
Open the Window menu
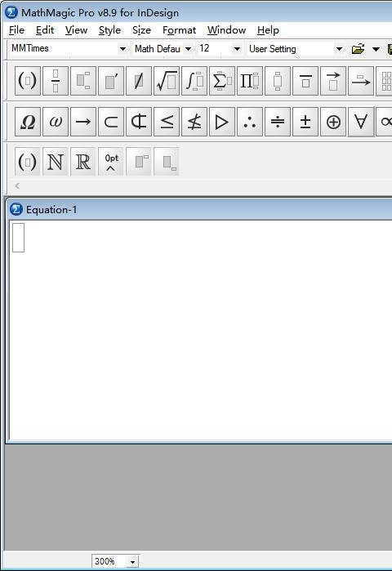[x=226, y=30]
